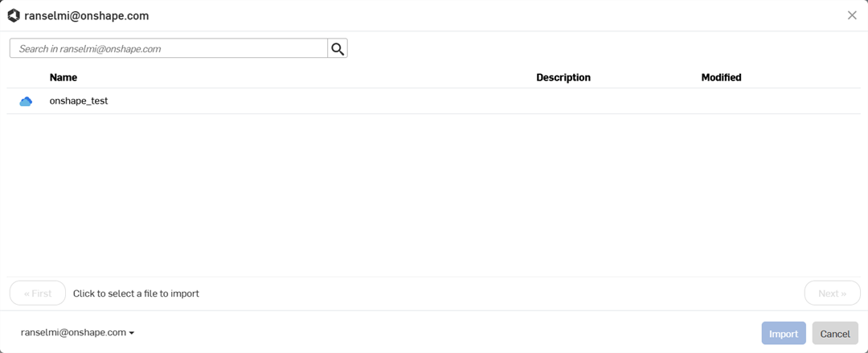Click the empty file list area below onshape_test
The height and width of the screenshot is (353, 868).
pos(434,193)
